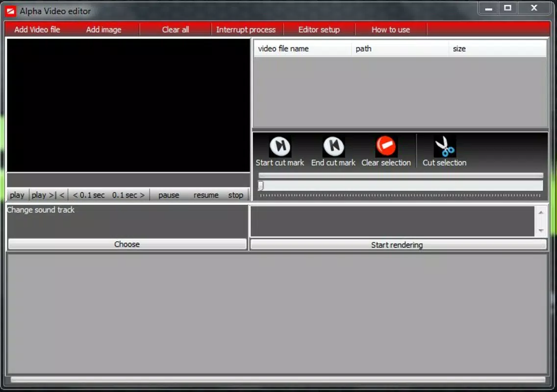Click the progress bar above the timeline slider

coord(401,175)
